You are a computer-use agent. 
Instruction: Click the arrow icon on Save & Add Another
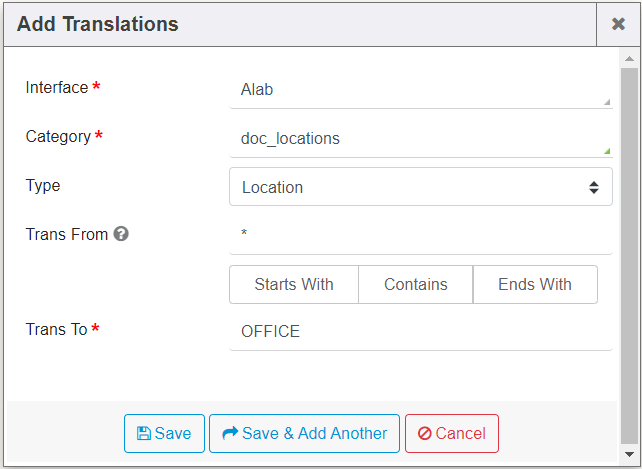click(x=230, y=433)
